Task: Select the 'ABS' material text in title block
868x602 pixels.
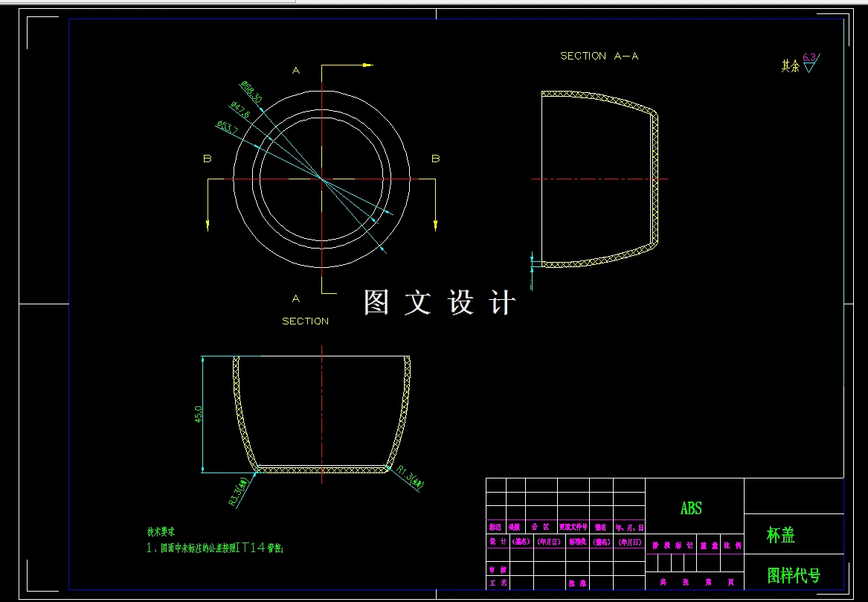Action: pyautogui.click(x=691, y=507)
